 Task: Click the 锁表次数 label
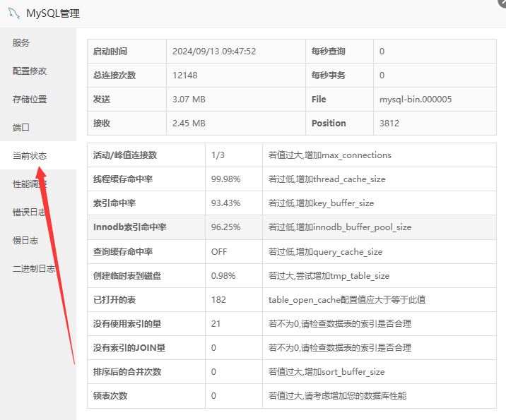110,395
